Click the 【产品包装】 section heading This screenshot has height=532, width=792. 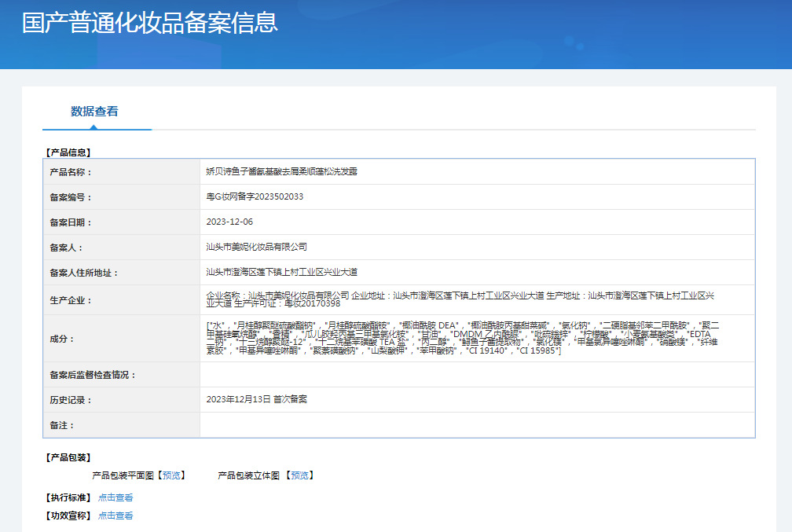coord(68,457)
